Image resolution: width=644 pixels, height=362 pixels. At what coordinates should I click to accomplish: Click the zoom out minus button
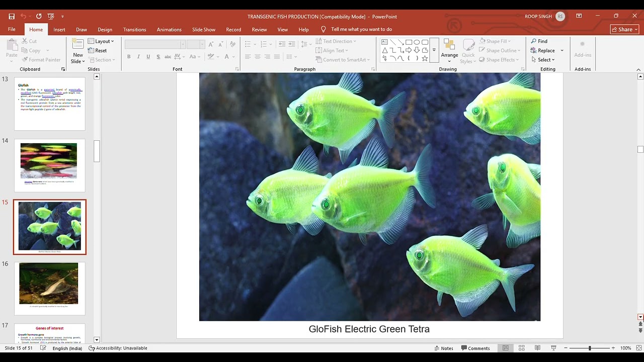pos(566,348)
